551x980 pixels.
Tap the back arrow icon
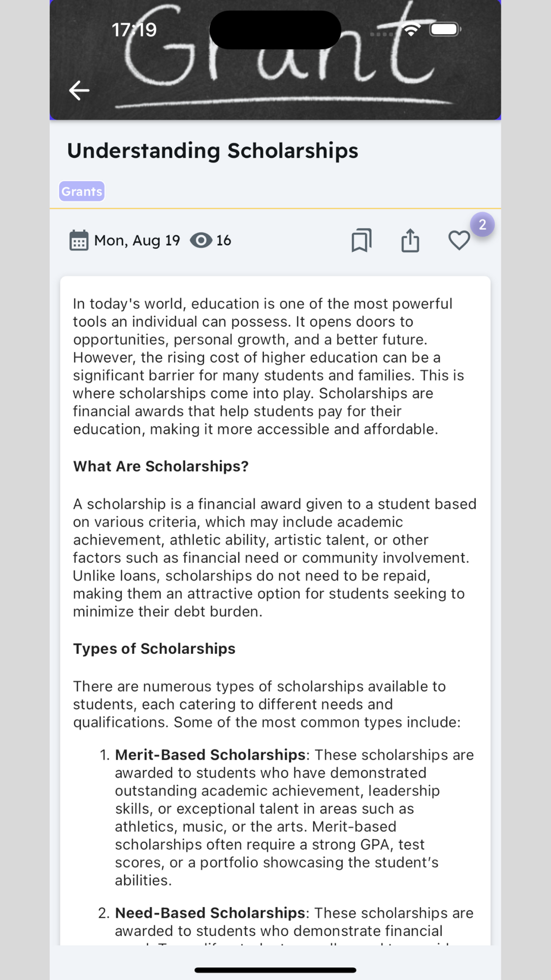pyautogui.click(x=79, y=90)
